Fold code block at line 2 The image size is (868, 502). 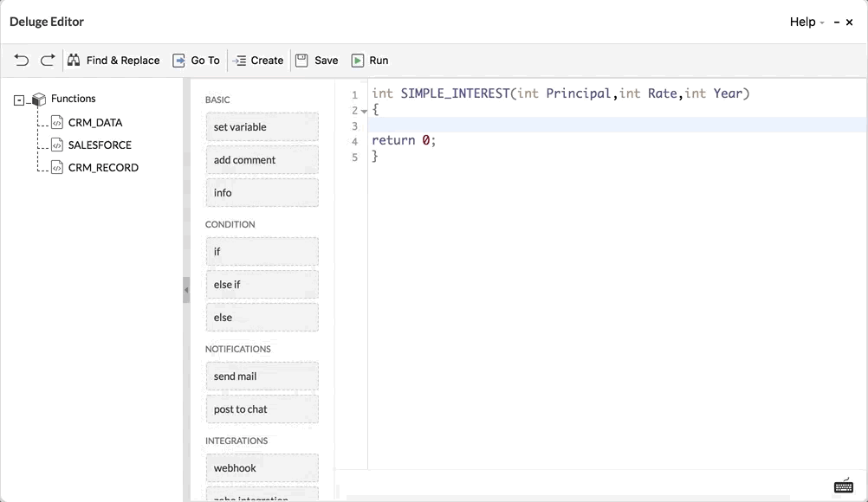[365, 112]
